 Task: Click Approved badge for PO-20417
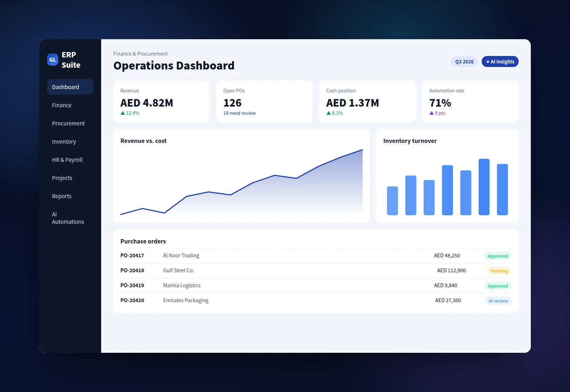click(498, 256)
